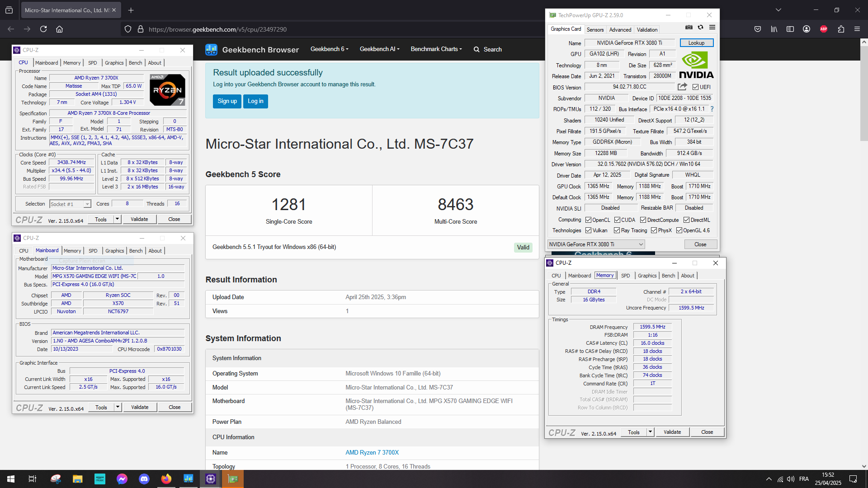Screen dimensions: 868x488
Task: Toggle the Firefox sidebar icon
Action: coord(790,29)
